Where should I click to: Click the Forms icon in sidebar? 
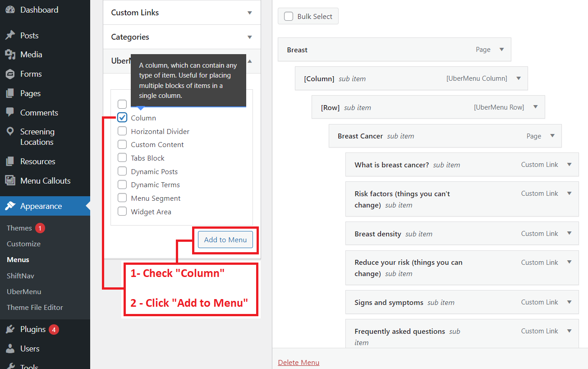point(10,74)
